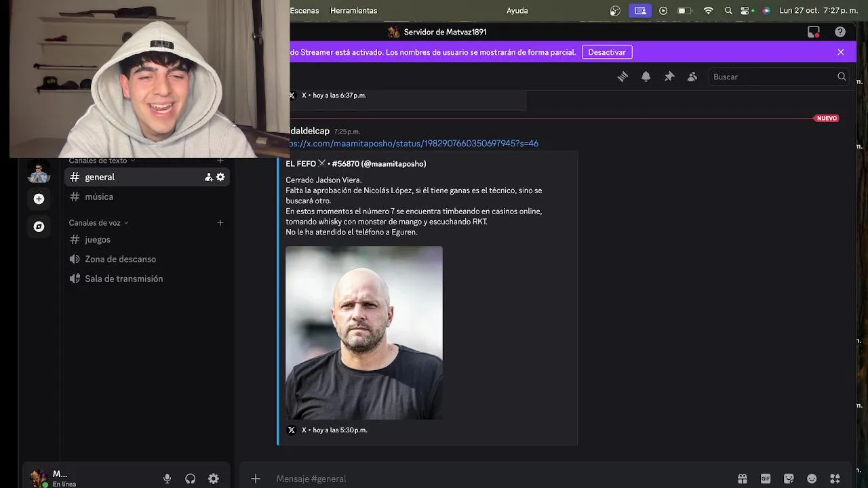Open notification settings bell icon
The image size is (868, 488).
(646, 77)
